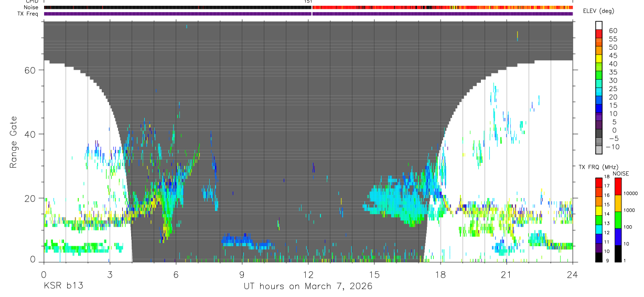The image size is (644, 297).
Task: Pick the cyan 12–13 MHz TX FRQ segment
Action: (x=599, y=229)
